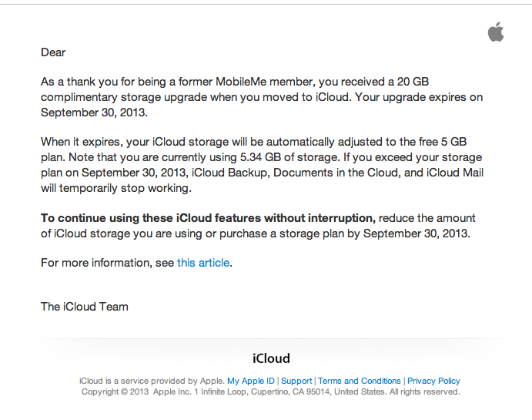Click the bold iCloud footer heading
This screenshot has height=420, width=532.
click(271, 358)
